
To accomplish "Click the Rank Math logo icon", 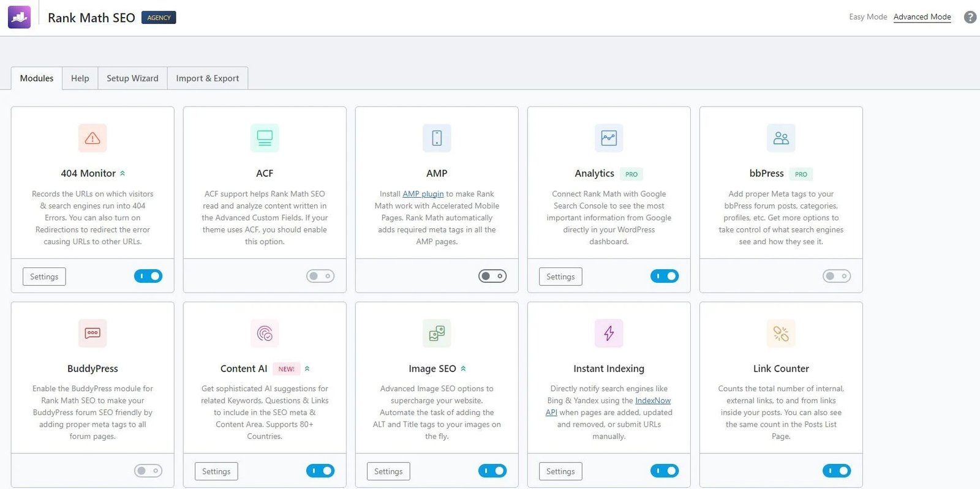I will (19, 17).
